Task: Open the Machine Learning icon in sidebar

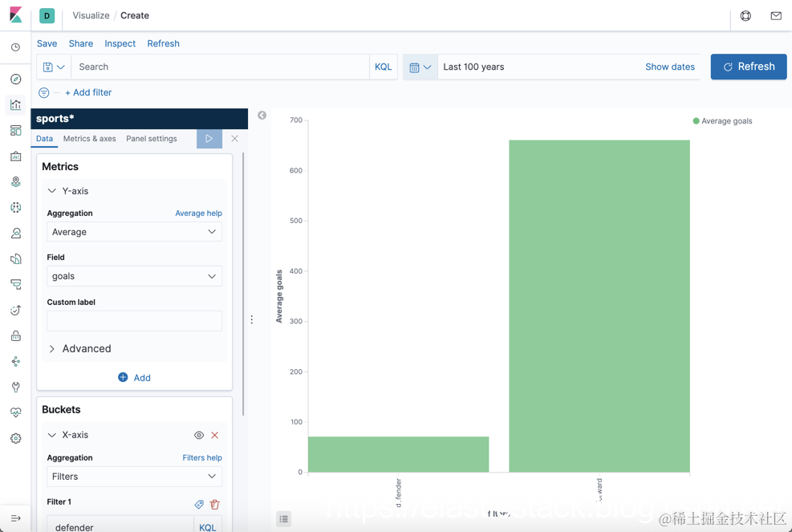Action: pyautogui.click(x=16, y=207)
